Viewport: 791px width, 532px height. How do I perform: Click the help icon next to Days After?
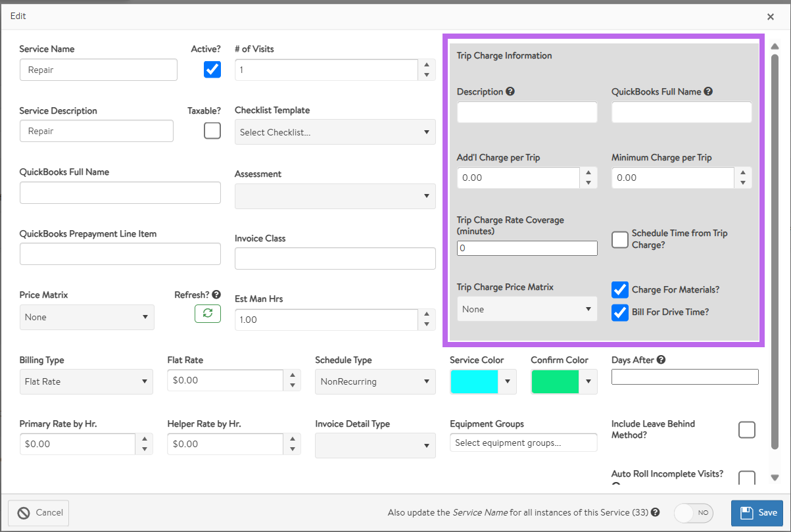[x=661, y=360]
